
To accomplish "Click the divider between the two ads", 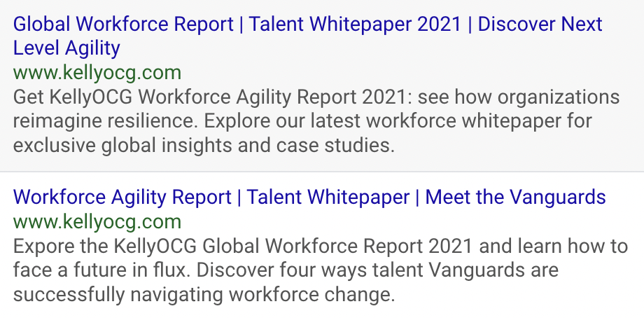I will tap(322, 172).
